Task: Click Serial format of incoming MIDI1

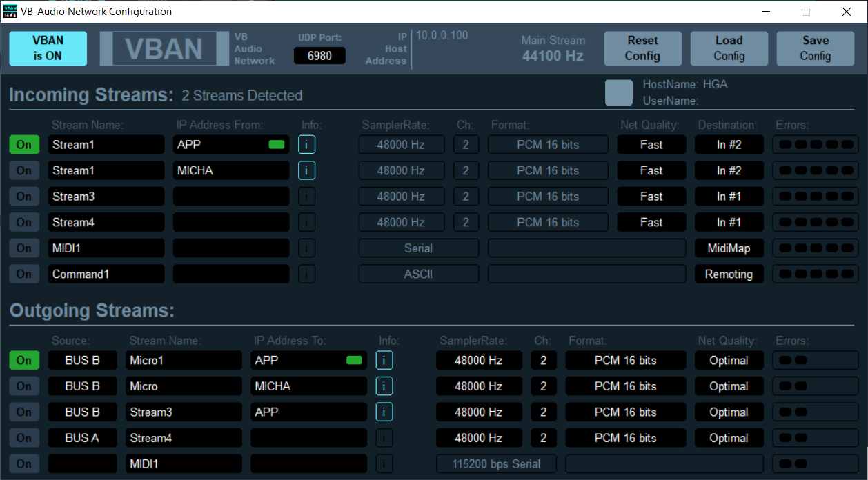Action: tap(419, 248)
